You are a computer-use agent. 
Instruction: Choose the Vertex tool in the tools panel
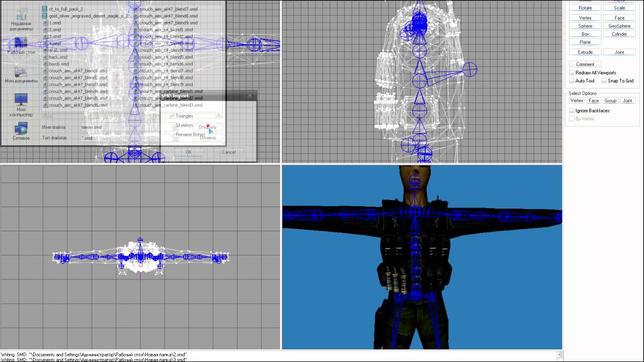click(585, 18)
